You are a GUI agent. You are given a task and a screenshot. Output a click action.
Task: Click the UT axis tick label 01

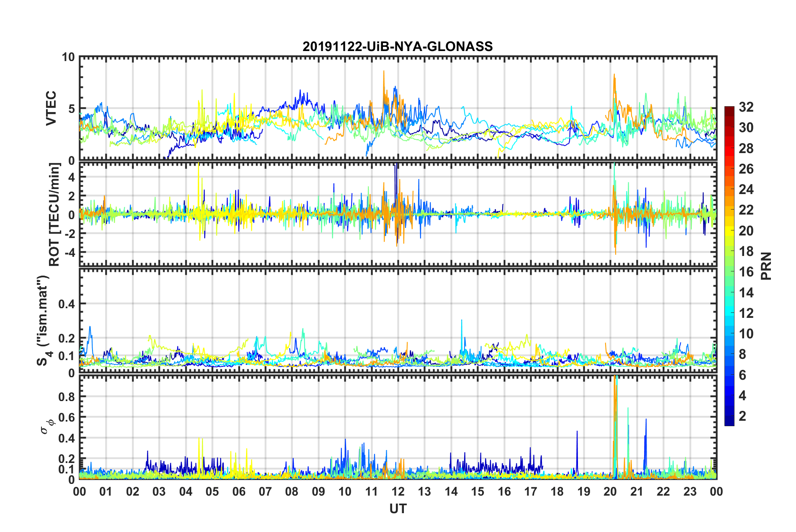tap(106, 491)
